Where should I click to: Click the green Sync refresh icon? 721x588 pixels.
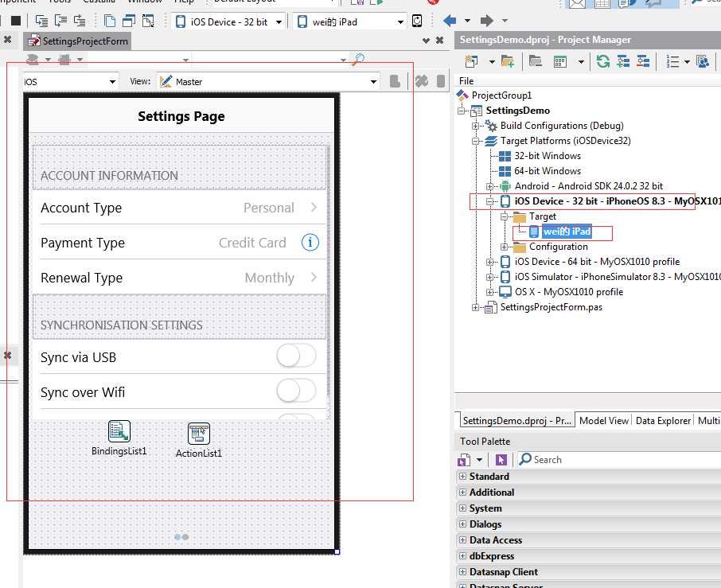[x=603, y=61]
